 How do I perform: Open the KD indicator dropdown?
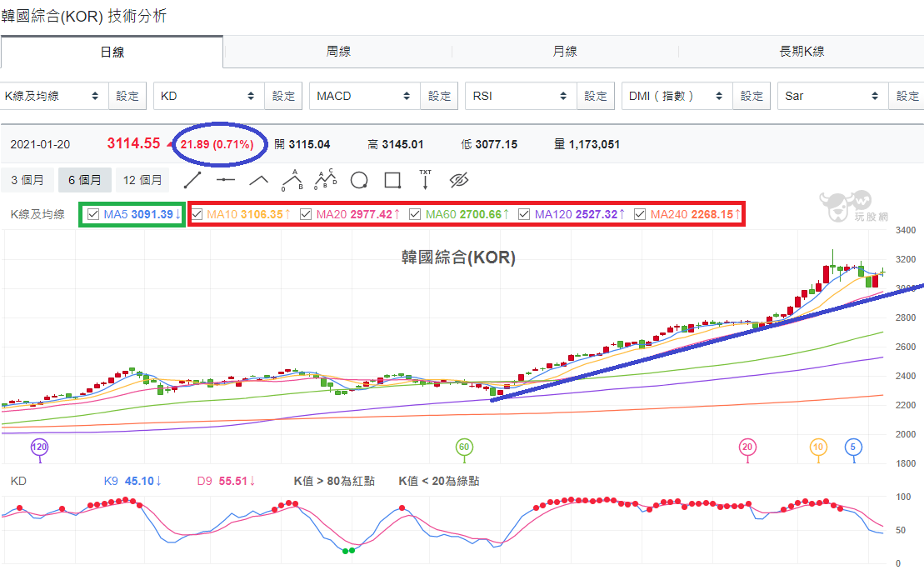pyautogui.click(x=208, y=96)
